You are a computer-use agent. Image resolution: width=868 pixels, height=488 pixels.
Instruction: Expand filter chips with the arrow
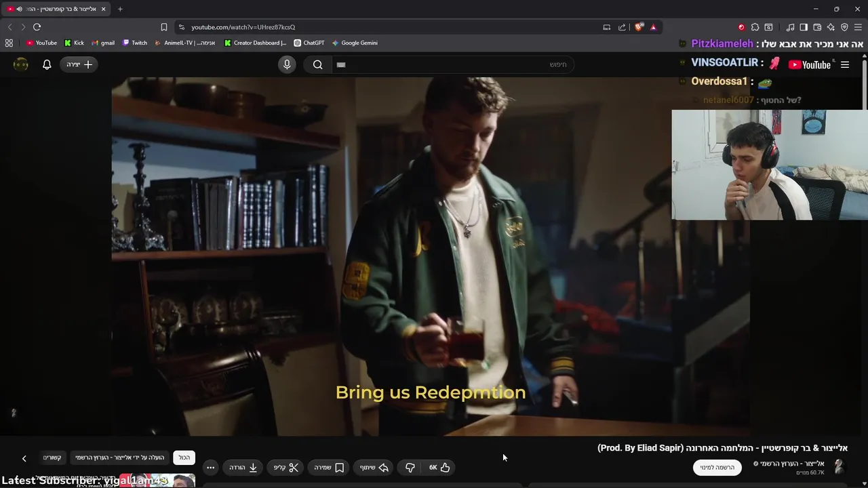[24, 458]
